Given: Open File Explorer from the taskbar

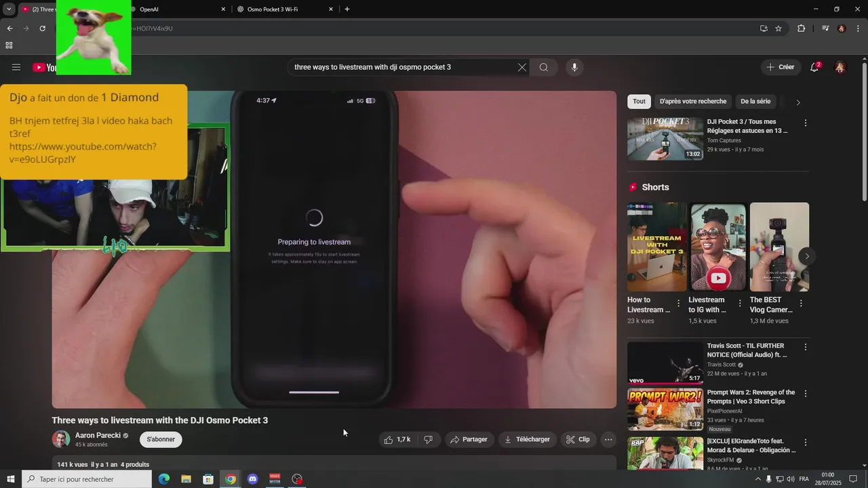Looking at the screenshot, I should 186,479.
